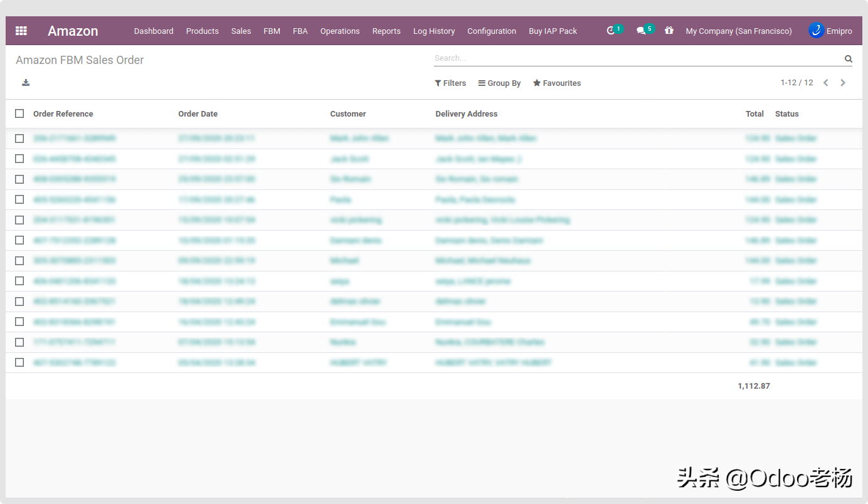Open the Emipro user menu
The height and width of the screenshot is (504, 868).
(x=830, y=31)
